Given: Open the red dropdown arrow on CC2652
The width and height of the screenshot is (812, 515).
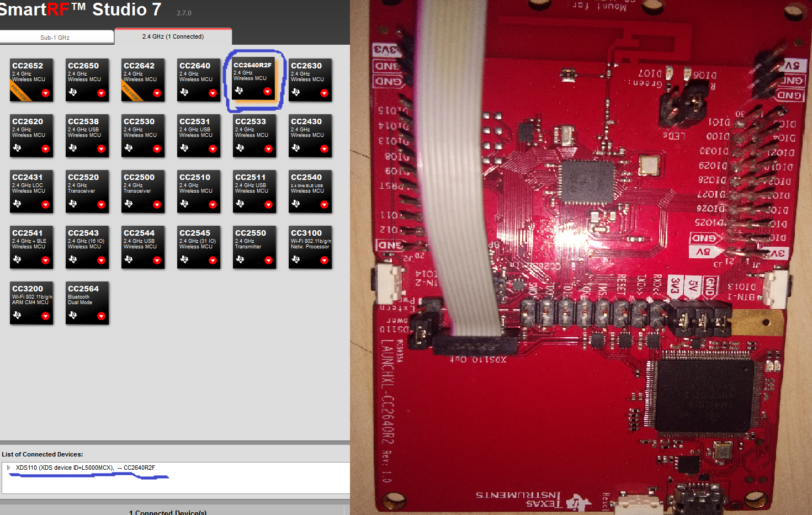Looking at the screenshot, I should 45,93.
